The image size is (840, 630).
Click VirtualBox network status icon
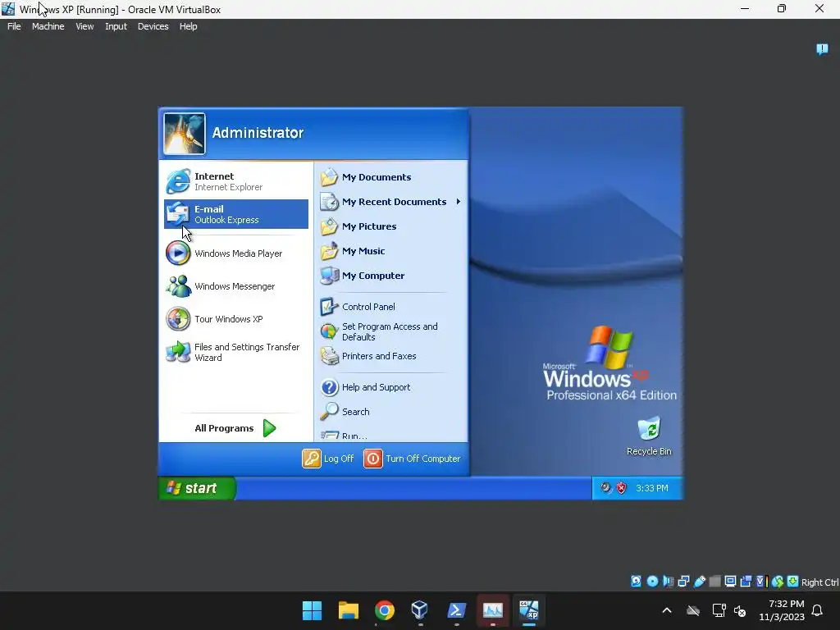683,582
